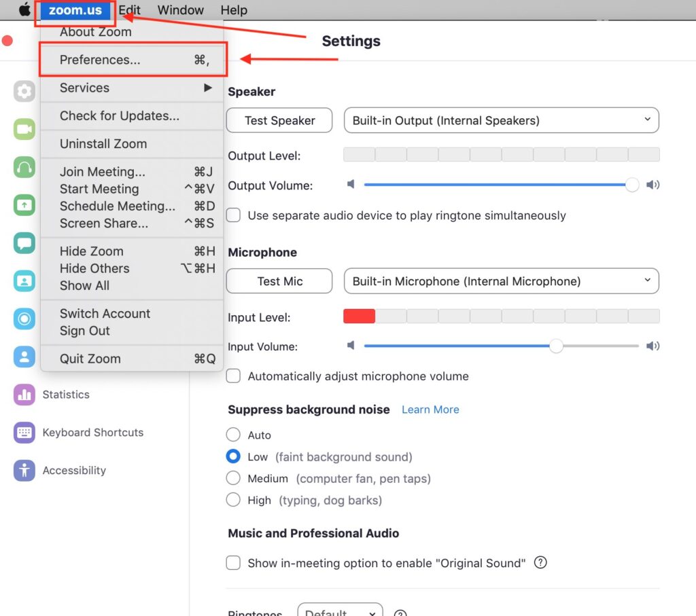Open the Apple menu icon
Viewport: 696px width, 616px height.
24,10
